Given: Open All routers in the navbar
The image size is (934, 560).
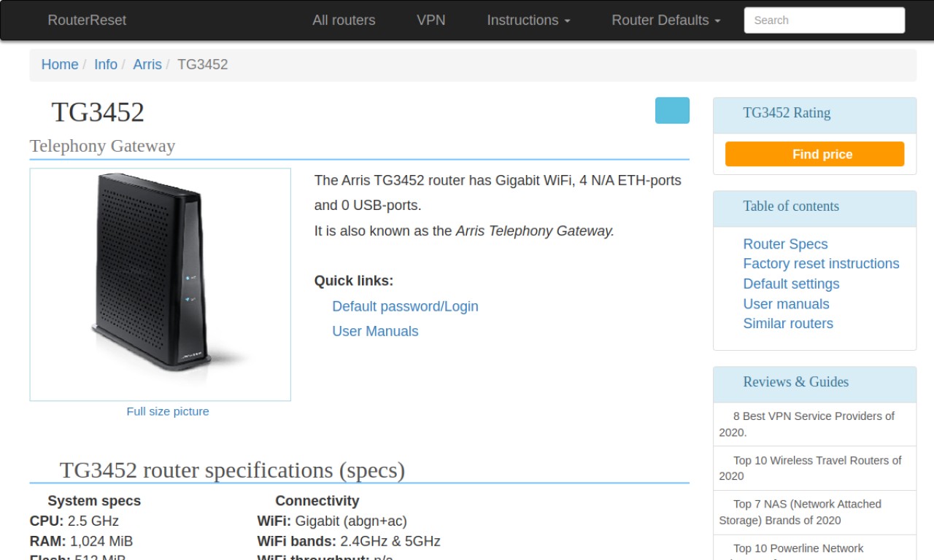Looking at the screenshot, I should click(344, 20).
